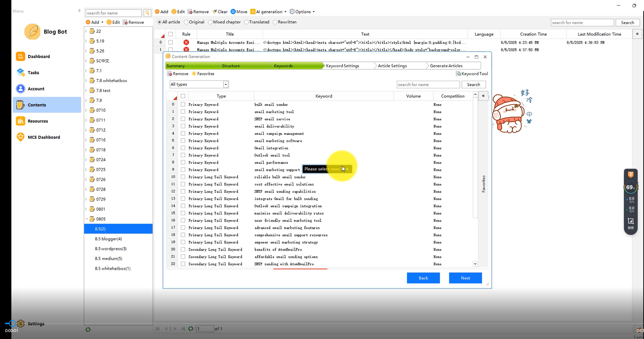Image resolution: width=644 pixels, height=339 pixels.
Task: Click the Favorites star in dialog
Action: [194, 74]
